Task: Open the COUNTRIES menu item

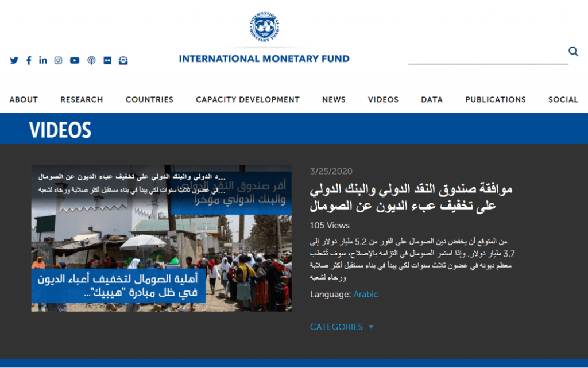Action: point(149,99)
